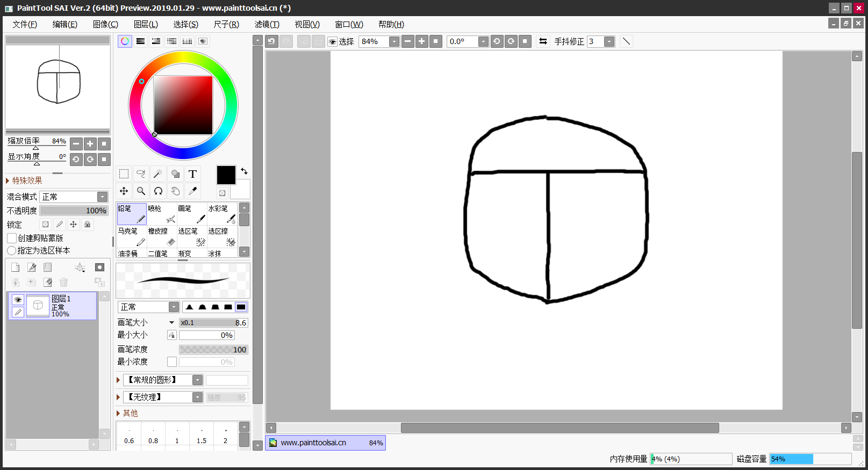Toggle lock all padlock icon
Viewport: 868px width, 470px height.
[88, 225]
